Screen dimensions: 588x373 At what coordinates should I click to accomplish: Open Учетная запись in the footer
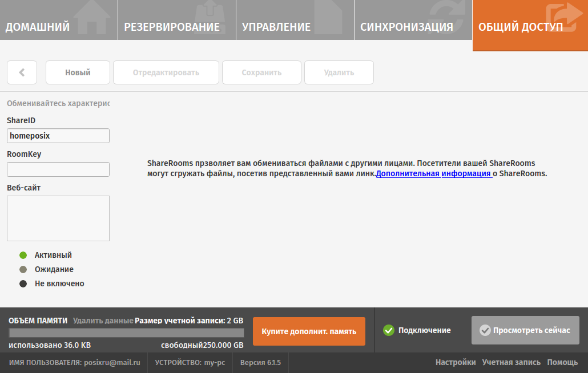[512, 362]
